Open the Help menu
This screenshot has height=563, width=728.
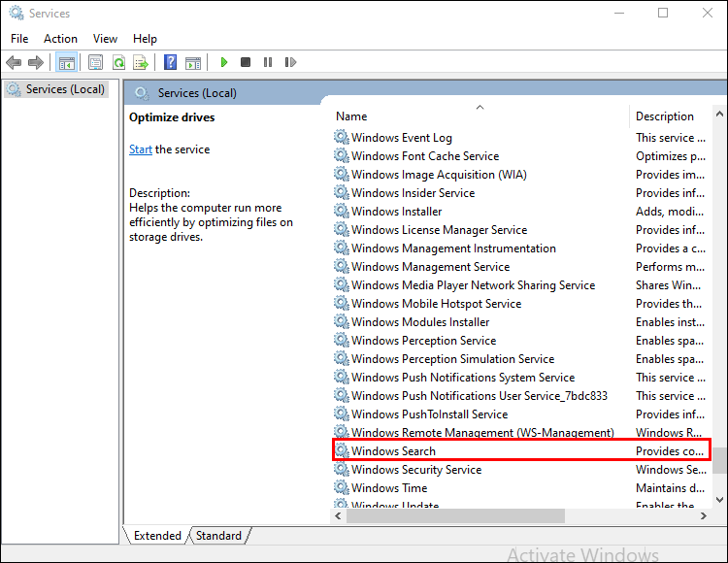145,39
